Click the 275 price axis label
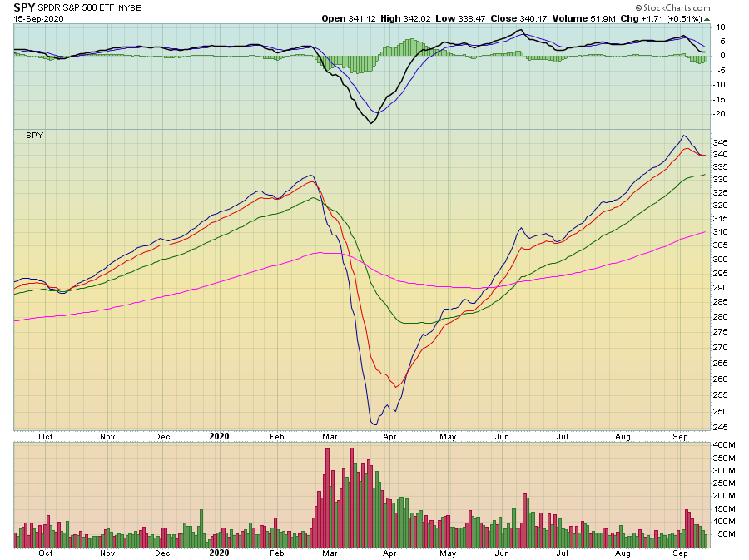The height and width of the screenshot is (560, 749). (x=721, y=332)
